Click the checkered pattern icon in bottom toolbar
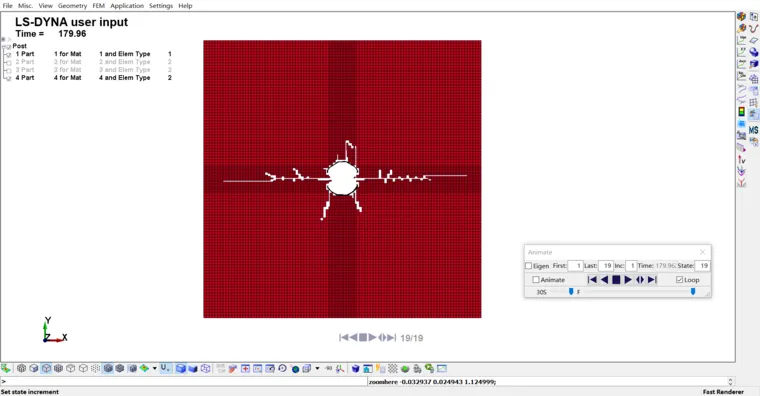The height and width of the screenshot is (396, 760). click(x=393, y=368)
